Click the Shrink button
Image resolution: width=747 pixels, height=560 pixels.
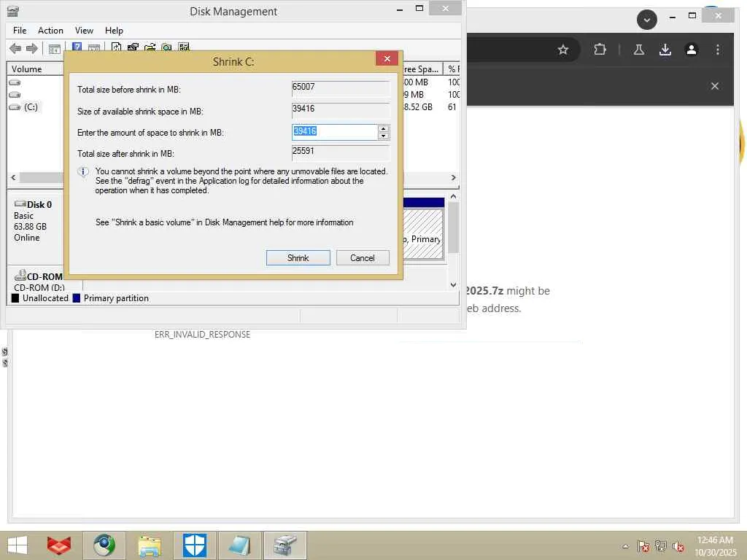pyautogui.click(x=298, y=257)
